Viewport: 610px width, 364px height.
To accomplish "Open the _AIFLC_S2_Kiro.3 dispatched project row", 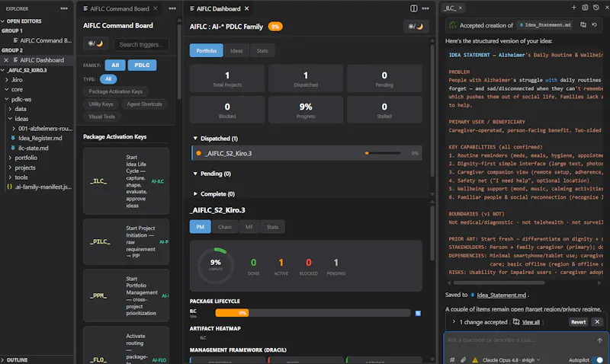I will click(x=307, y=153).
